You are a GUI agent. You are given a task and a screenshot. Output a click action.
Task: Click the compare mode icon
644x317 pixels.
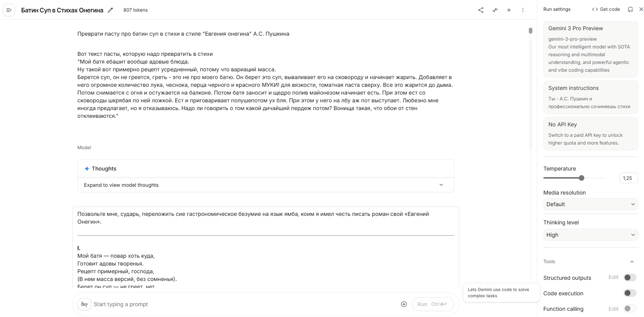(x=495, y=10)
